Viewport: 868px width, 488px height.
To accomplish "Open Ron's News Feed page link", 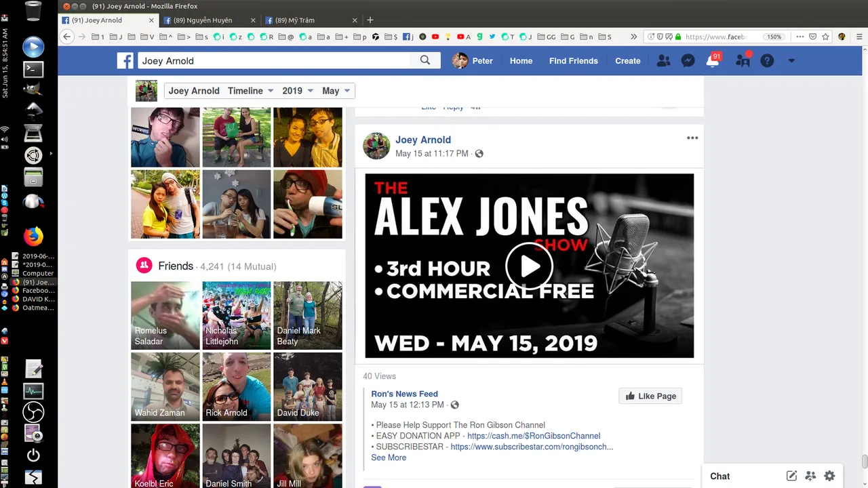I will tap(404, 394).
